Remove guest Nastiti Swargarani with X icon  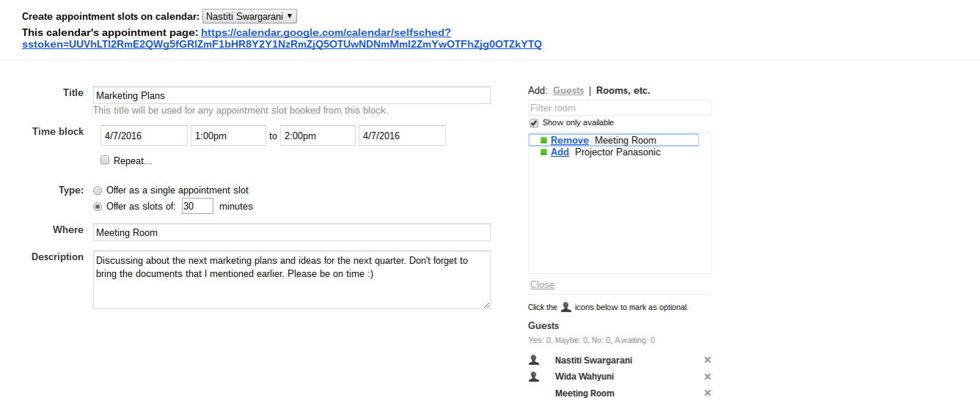[x=707, y=361]
